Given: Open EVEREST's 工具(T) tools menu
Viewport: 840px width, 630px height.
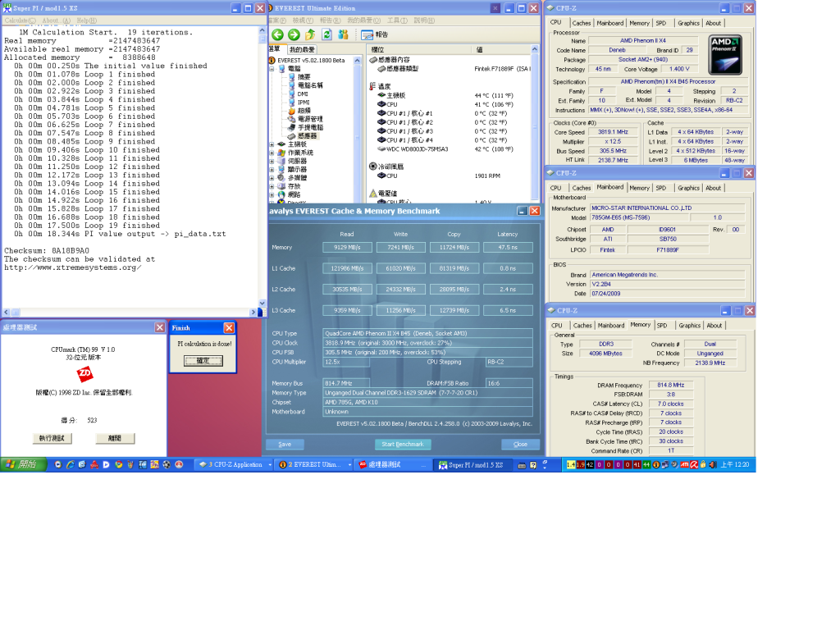Looking at the screenshot, I should coord(397,21).
